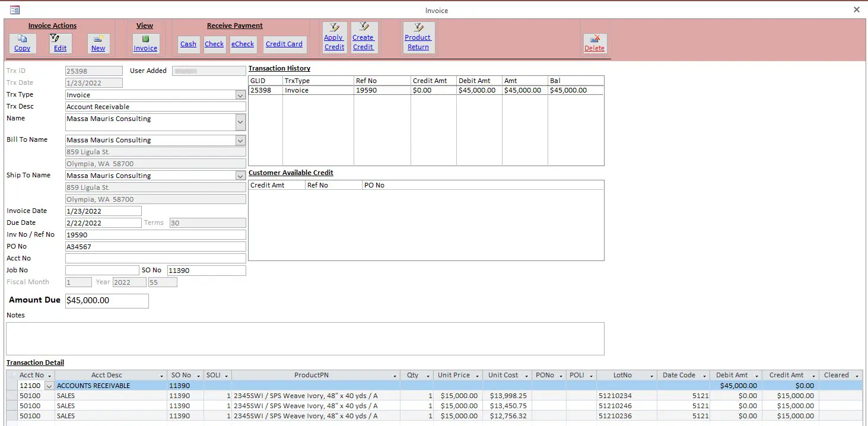
Task: Click the Create Credit icon button
Action: [x=363, y=37]
